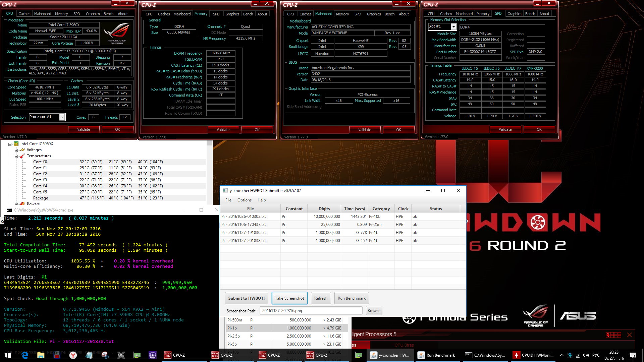Open the File menu in y-cruncher submitter
Viewport: 644px width, 362px height.
pyautogui.click(x=228, y=200)
